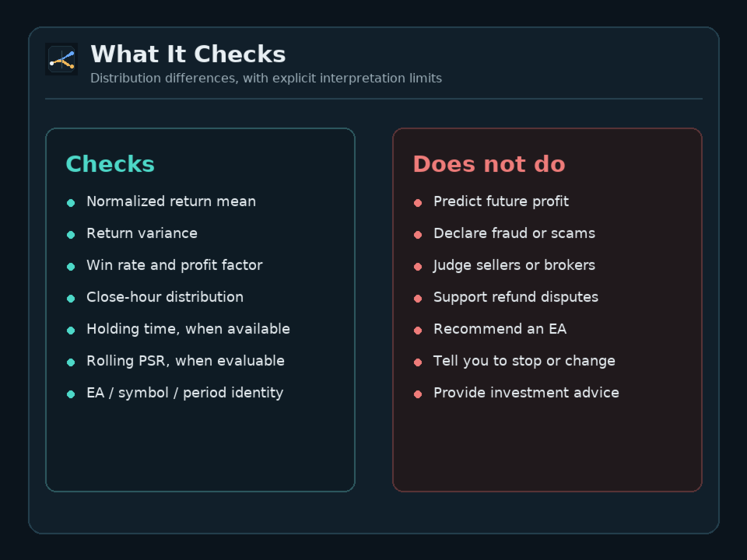
Task: Click EA / symbol / period identity item
Action: pos(185,393)
